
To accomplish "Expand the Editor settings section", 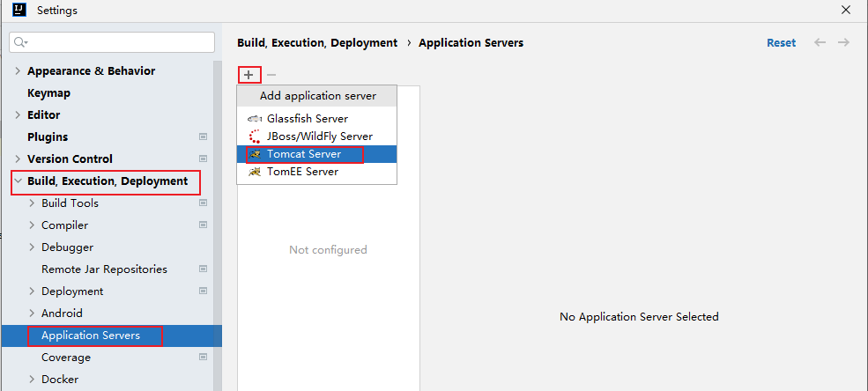I will 18,115.
